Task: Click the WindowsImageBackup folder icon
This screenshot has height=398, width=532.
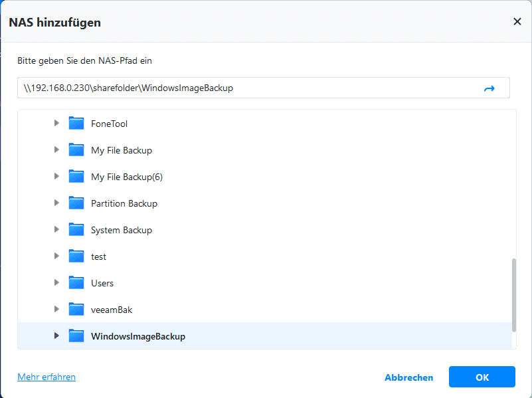Action: tap(76, 336)
